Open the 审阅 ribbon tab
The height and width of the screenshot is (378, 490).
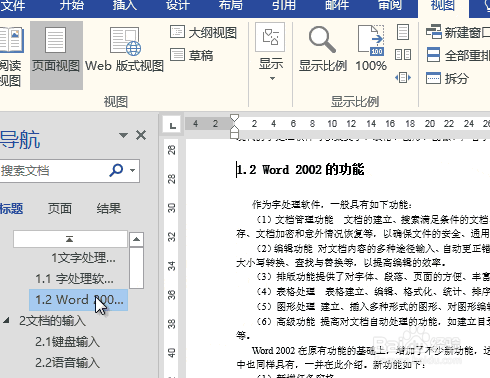coord(390,5)
